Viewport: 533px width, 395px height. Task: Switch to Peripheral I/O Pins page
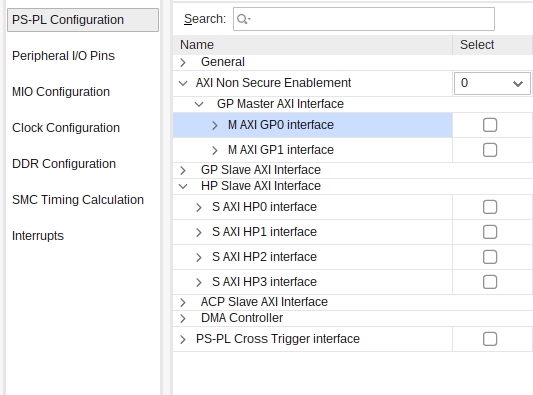point(63,56)
